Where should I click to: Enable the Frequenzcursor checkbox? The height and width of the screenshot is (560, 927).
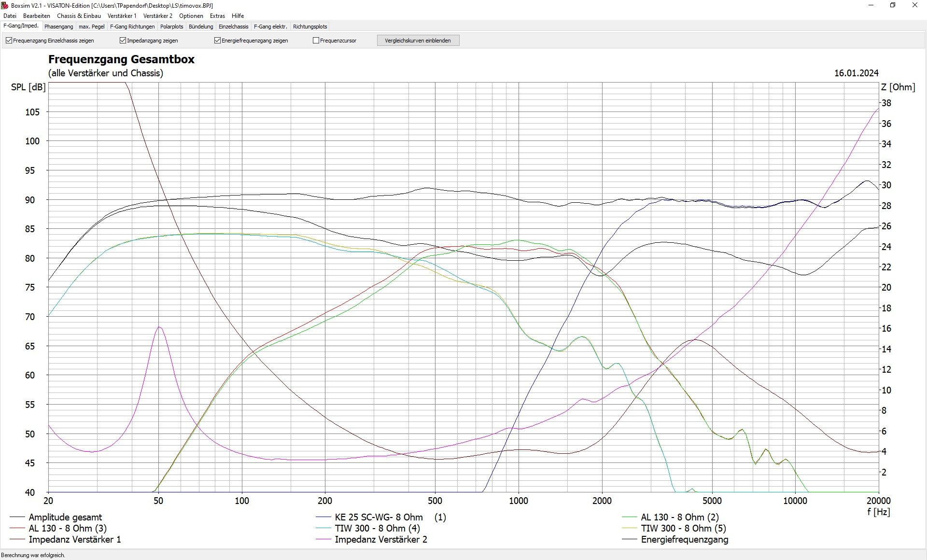pyautogui.click(x=316, y=41)
